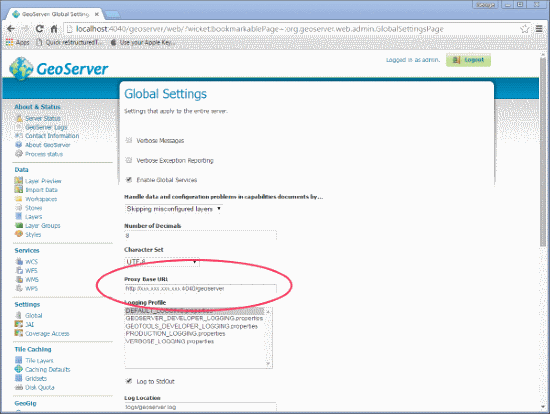550x414 pixels.
Task: Click the WCS service icon
Action: (x=19, y=261)
